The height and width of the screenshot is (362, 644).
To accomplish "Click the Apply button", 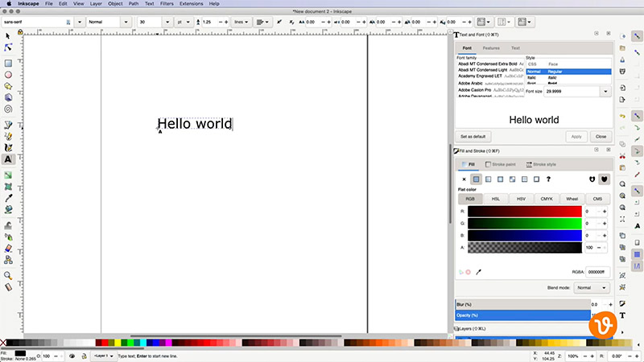I will click(x=576, y=136).
